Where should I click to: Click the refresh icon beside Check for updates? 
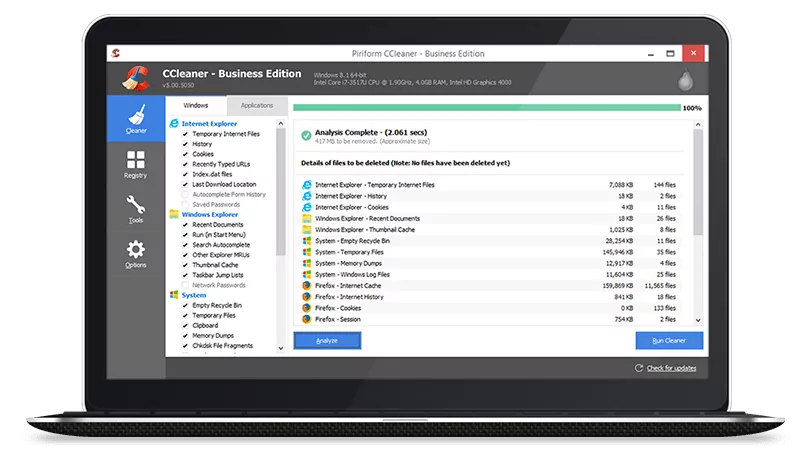(639, 368)
